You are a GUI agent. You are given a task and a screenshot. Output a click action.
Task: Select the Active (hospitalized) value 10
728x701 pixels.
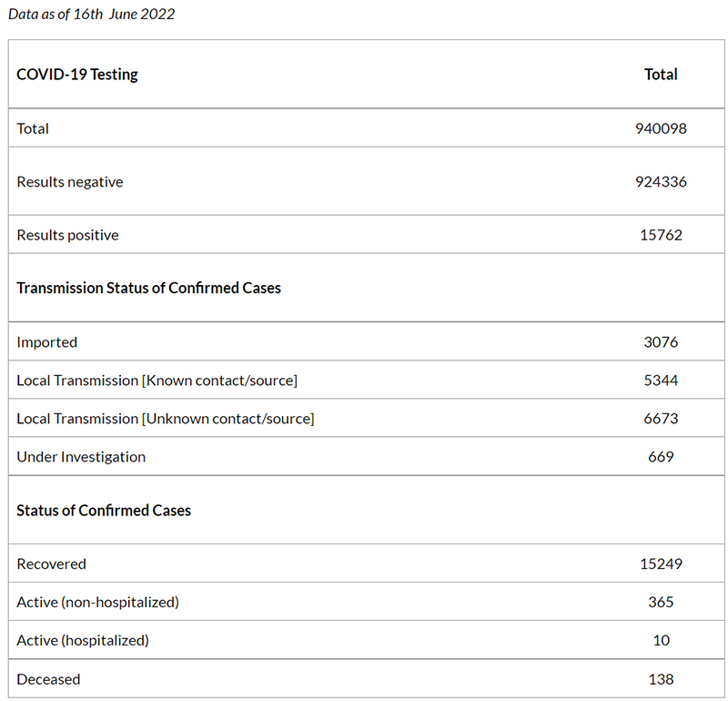662,640
